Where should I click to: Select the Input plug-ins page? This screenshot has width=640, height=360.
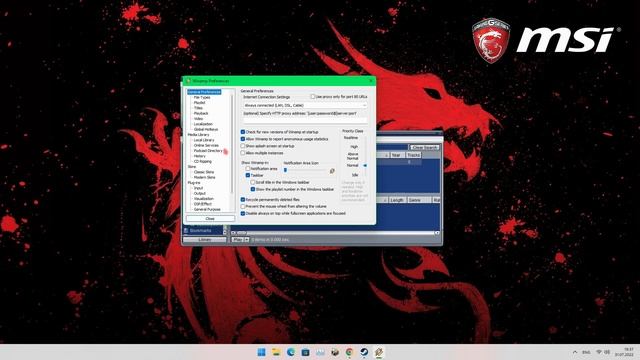[198, 188]
